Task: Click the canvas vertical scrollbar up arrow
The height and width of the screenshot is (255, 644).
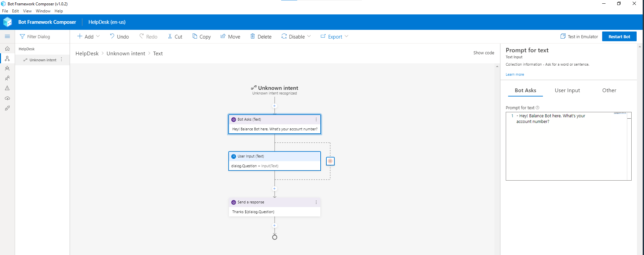Action: 497,66
